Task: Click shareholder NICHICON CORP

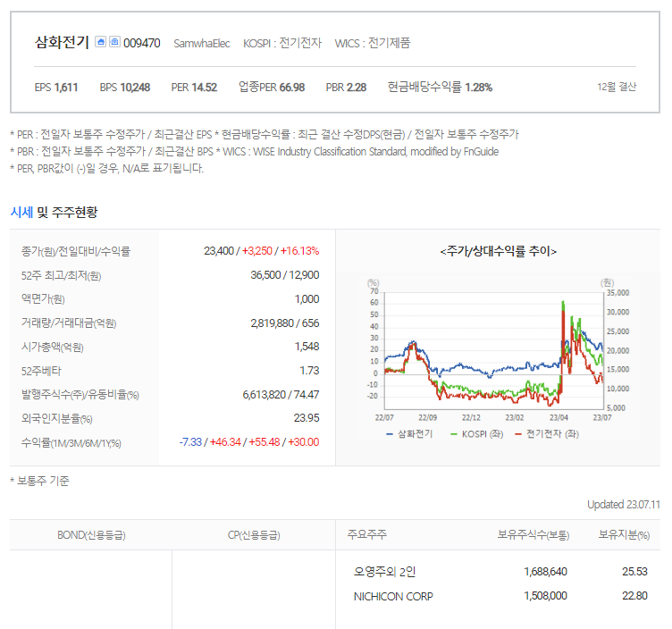Action: pos(393,596)
